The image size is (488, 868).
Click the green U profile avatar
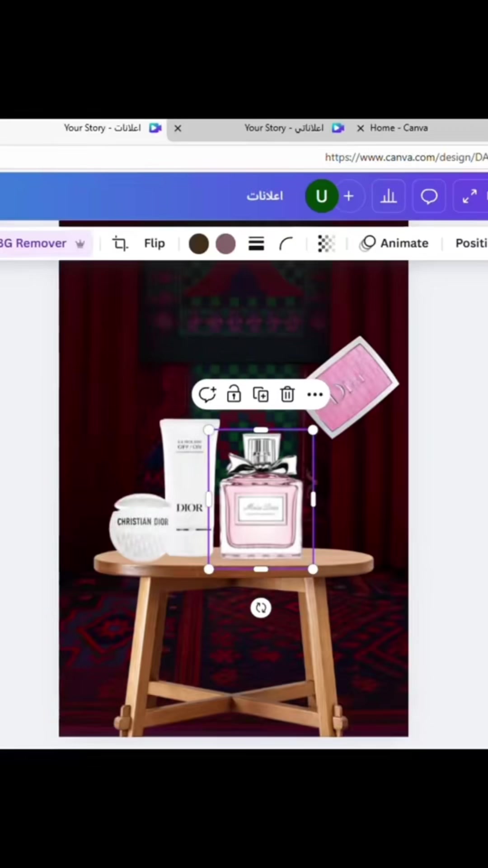click(x=322, y=196)
